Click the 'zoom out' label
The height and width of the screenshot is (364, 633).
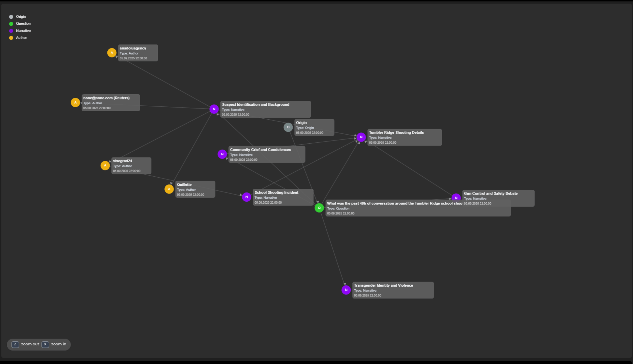point(30,344)
